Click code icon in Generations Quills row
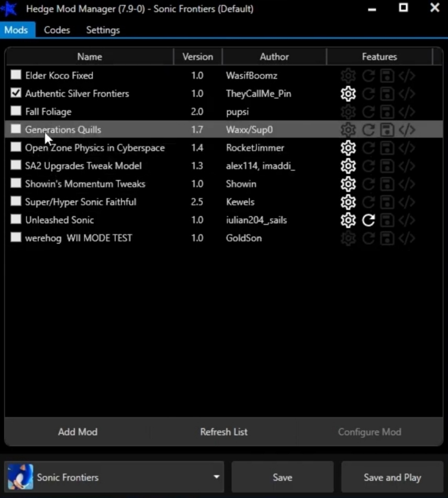The height and width of the screenshot is (498, 448). [407, 130]
